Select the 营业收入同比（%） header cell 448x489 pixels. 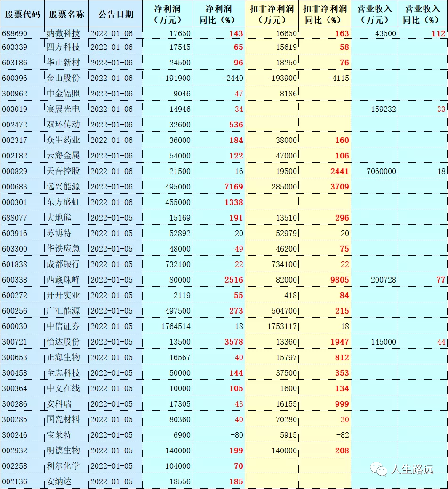pos(423,14)
